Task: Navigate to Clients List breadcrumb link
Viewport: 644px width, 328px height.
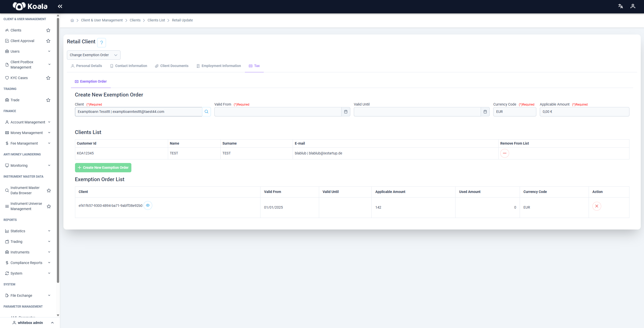Action: [156, 20]
